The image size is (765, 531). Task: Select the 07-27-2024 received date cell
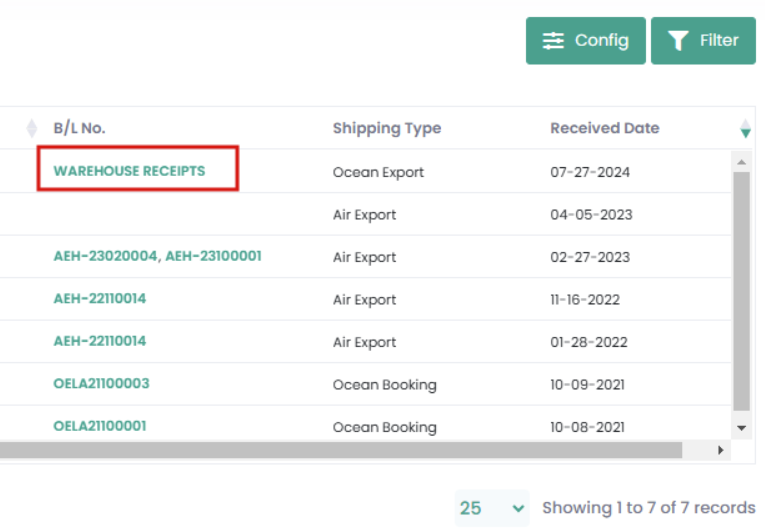point(590,172)
